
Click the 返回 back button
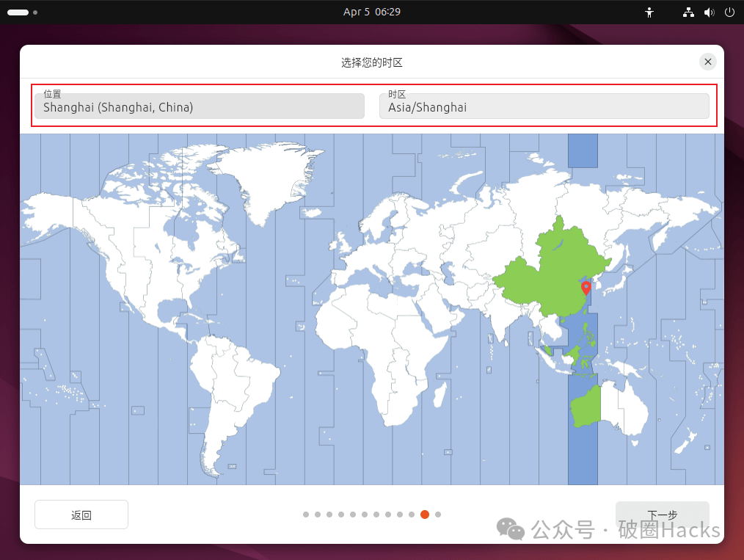pyautogui.click(x=81, y=514)
